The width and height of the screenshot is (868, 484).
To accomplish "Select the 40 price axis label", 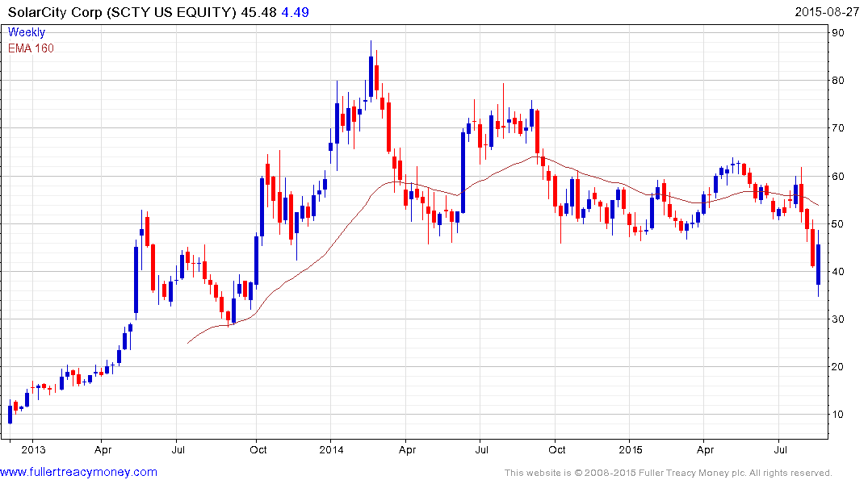I will pyautogui.click(x=838, y=272).
